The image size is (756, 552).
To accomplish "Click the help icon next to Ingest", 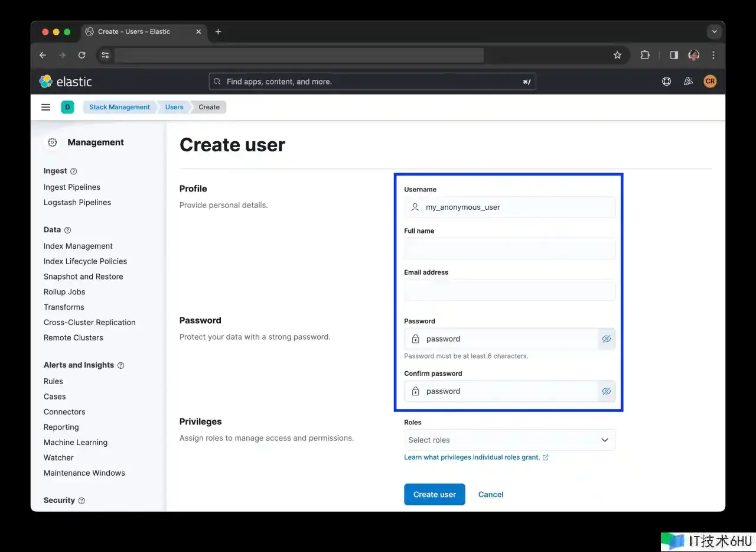I will [x=74, y=171].
